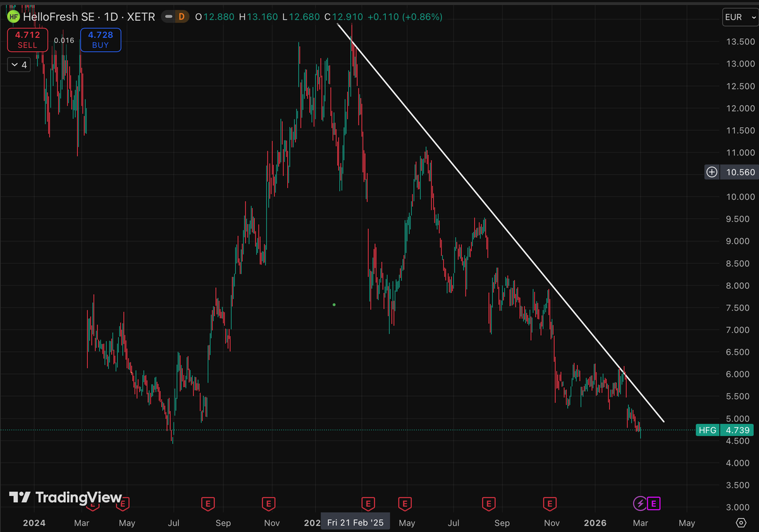Open chart settings gear icon at bottom right
The image size is (759, 532).
[741, 523]
